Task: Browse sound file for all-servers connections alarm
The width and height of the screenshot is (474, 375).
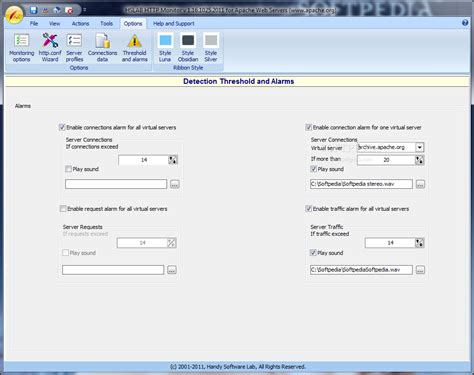Action: click(x=175, y=184)
